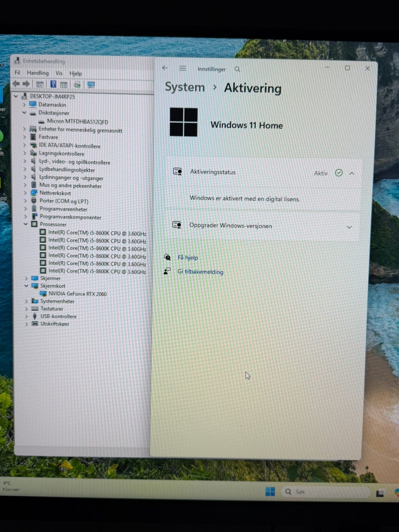Open the Vis menu

click(59, 73)
